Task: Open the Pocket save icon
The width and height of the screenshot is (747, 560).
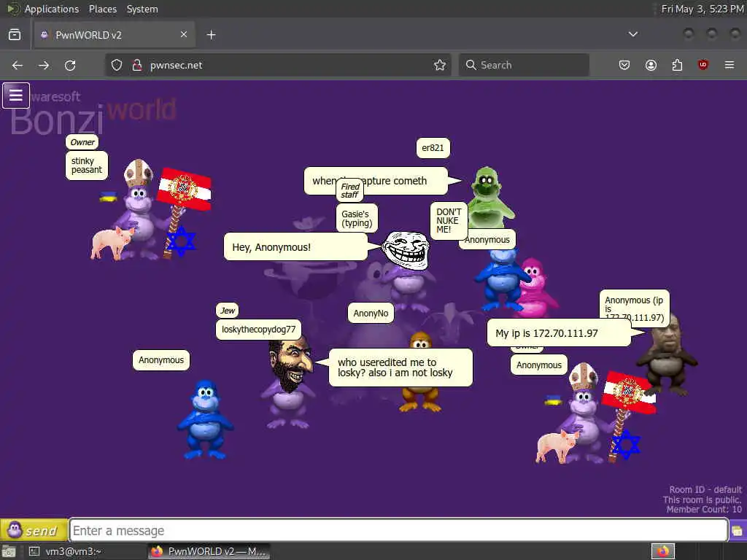Action: (624, 65)
